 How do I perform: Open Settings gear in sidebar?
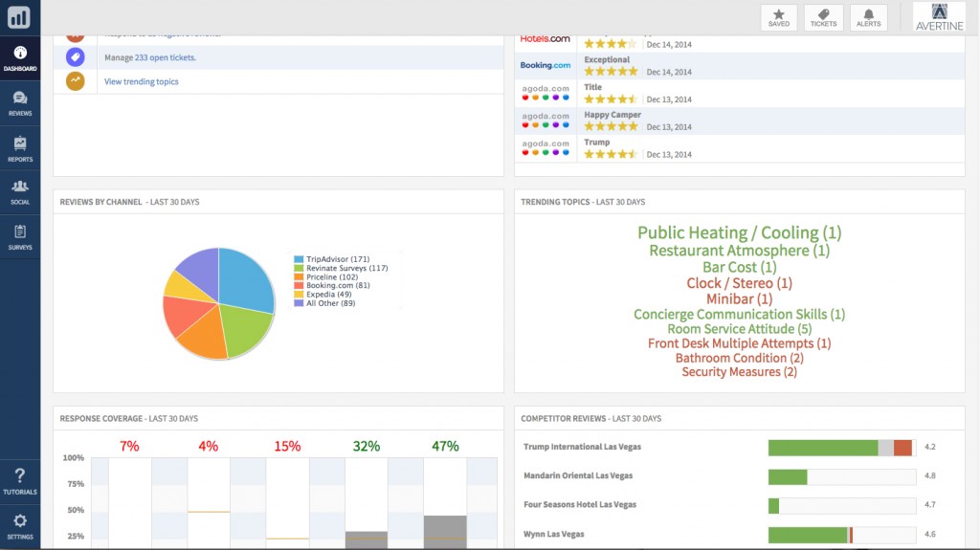pos(20,526)
